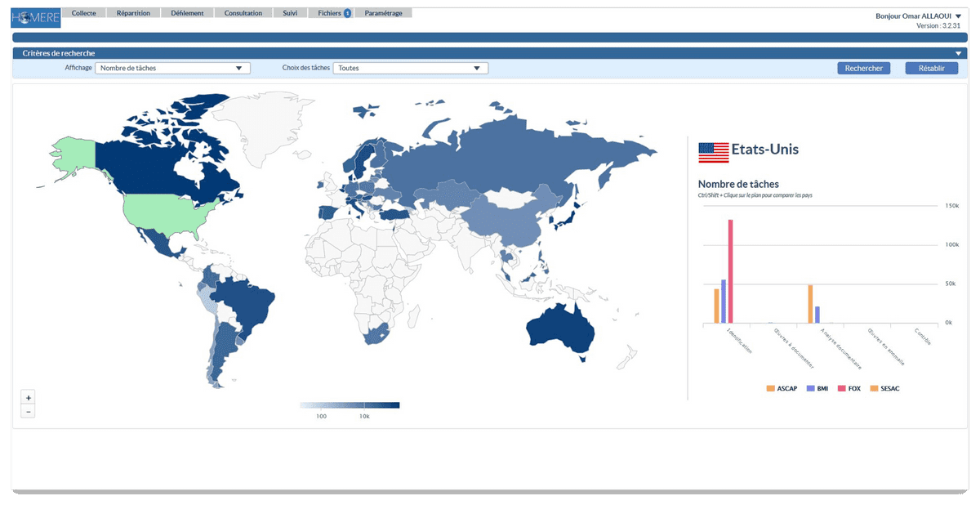Viewport: 980px width, 505px height.
Task: Zoom out of the map with minus button
Action: coord(29,412)
